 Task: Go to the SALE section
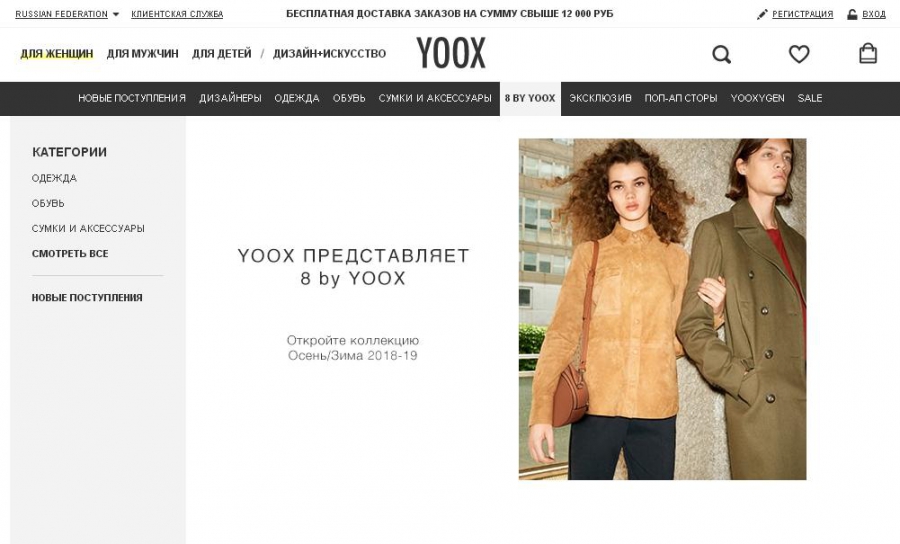pyautogui.click(x=810, y=98)
